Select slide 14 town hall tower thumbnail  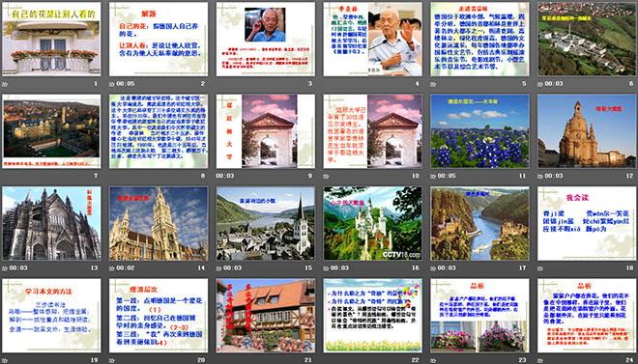tap(159, 223)
